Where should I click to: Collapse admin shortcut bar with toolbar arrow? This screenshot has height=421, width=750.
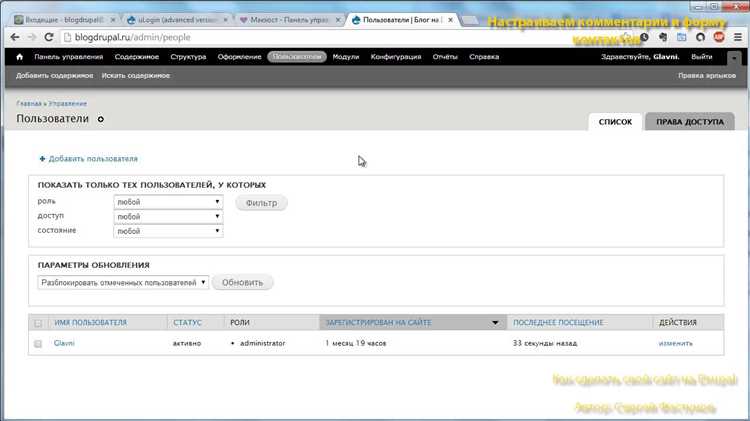tap(734, 58)
